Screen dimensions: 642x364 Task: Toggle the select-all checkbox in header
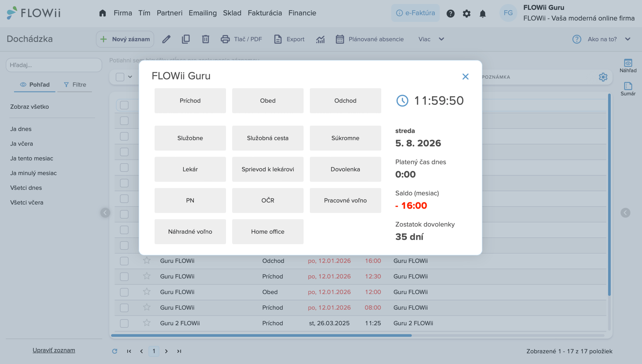[120, 77]
